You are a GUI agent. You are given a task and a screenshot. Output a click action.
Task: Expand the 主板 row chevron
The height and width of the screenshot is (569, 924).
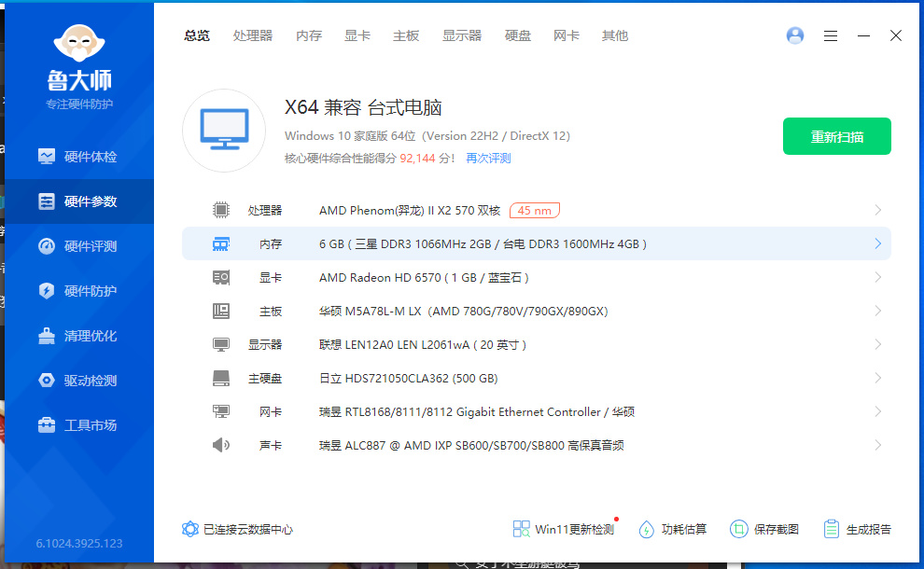(x=878, y=311)
